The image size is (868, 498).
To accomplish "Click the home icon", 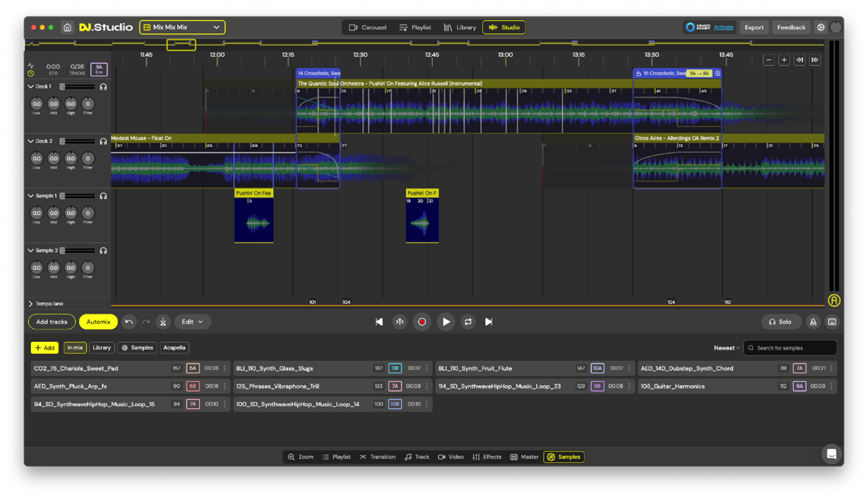I will [67, 27].
